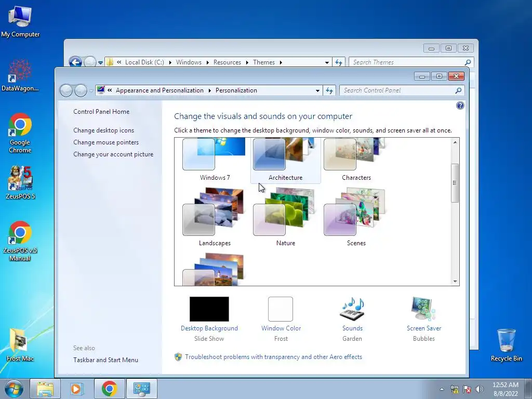
Task: Open the Action Center flag tray icon
Action: [x=467, y=390]
